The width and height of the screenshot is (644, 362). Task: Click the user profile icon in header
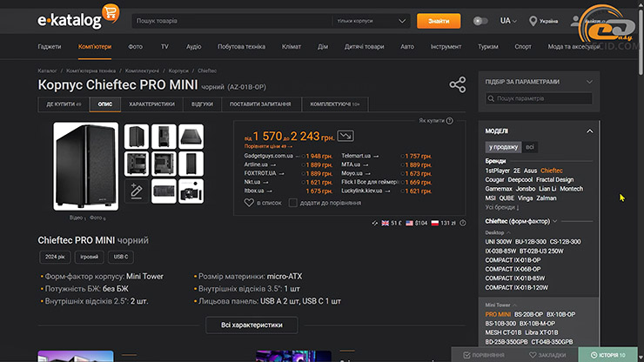click(x=575, y=20)
